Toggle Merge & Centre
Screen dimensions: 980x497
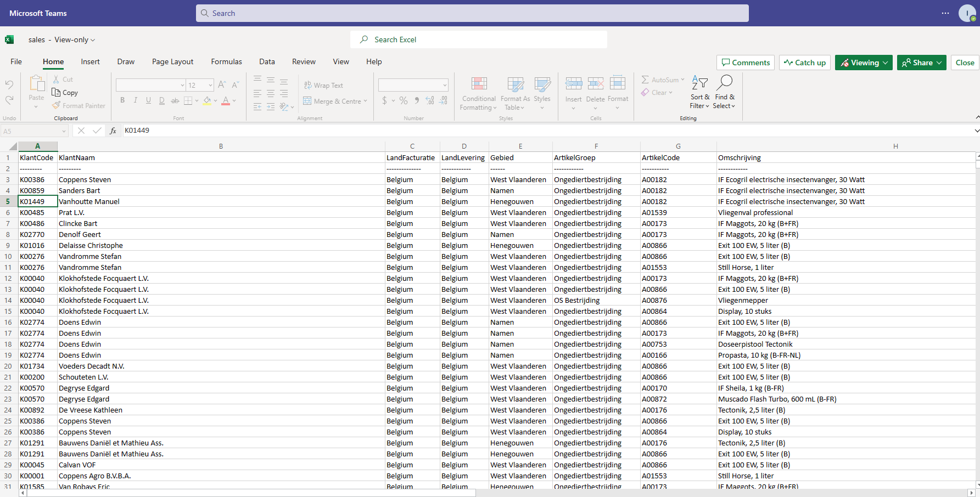click(x=332, y=101)
